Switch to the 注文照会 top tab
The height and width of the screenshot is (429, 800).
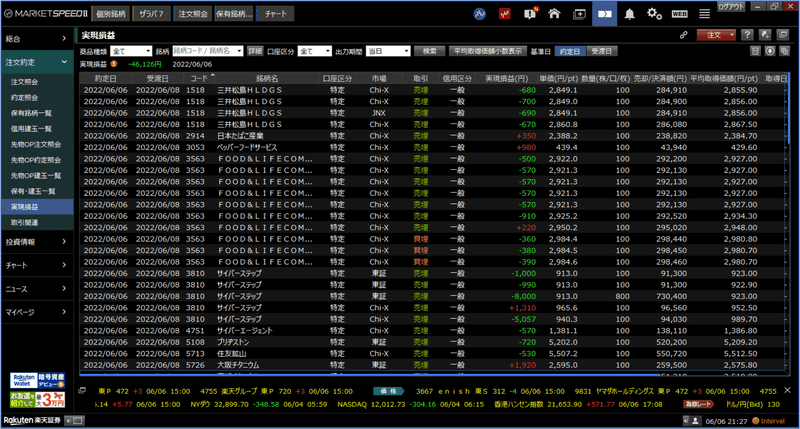coord(193,14)
